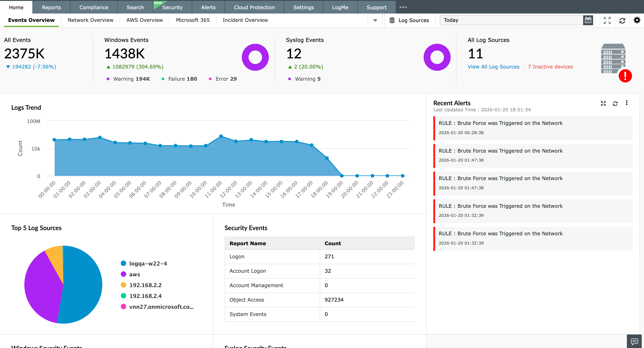Open Brute Force alert from 06:28:38
The height and width of the screenshot is (348, 644).
click(533, 128)
